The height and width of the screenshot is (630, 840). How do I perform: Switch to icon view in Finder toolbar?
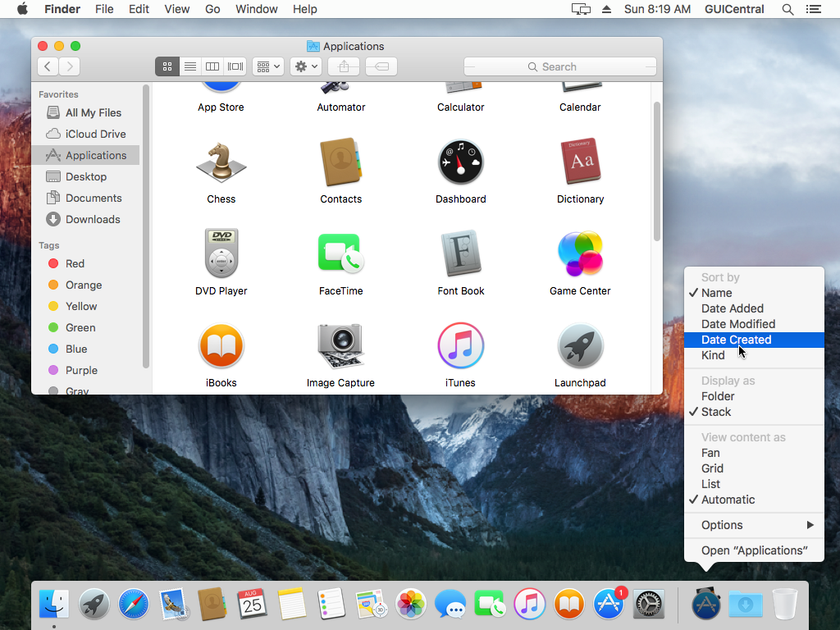[x=167, y=66]
